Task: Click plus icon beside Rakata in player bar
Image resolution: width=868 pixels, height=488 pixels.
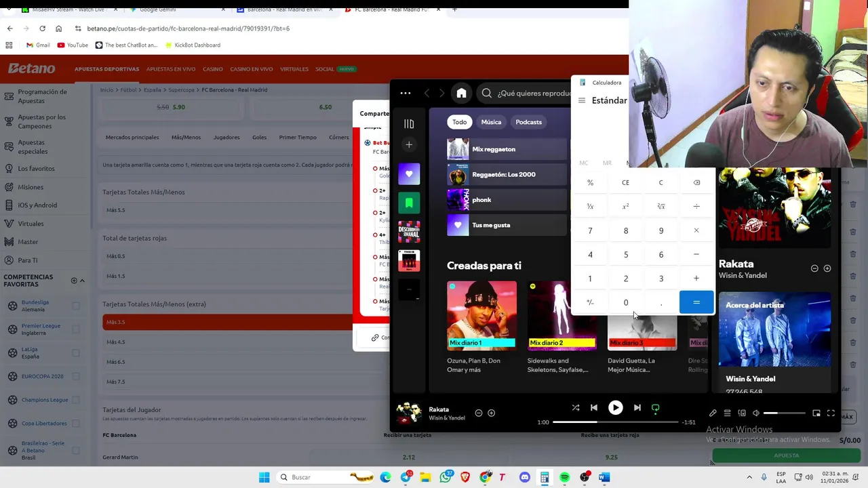Action: [x=492, y=413]
